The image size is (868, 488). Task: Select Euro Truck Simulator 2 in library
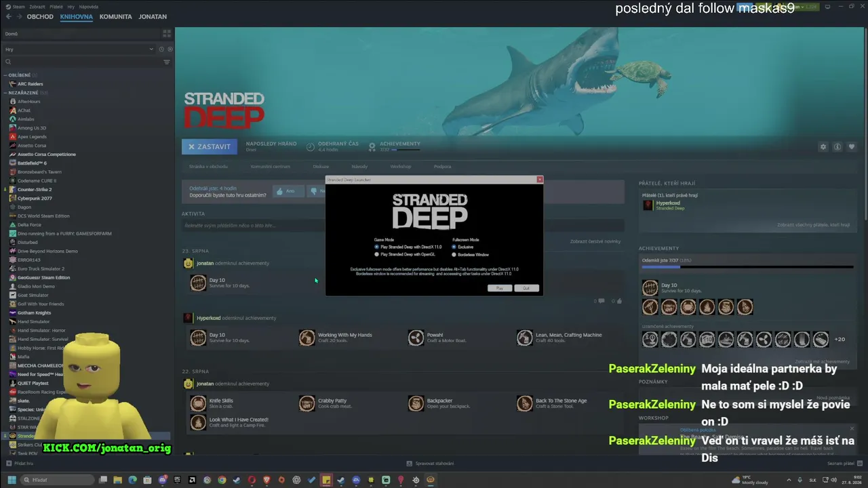(x=41, y=269)
